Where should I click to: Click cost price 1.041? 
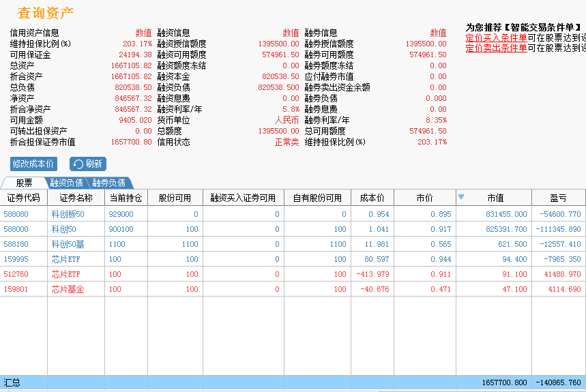379,229
